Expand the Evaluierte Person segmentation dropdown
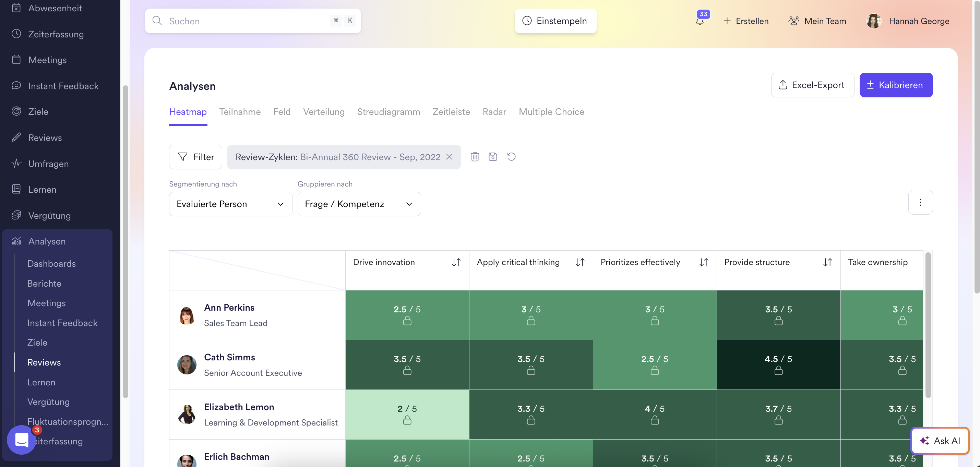This screenshot has width=980, height=467. click(230, 204)
